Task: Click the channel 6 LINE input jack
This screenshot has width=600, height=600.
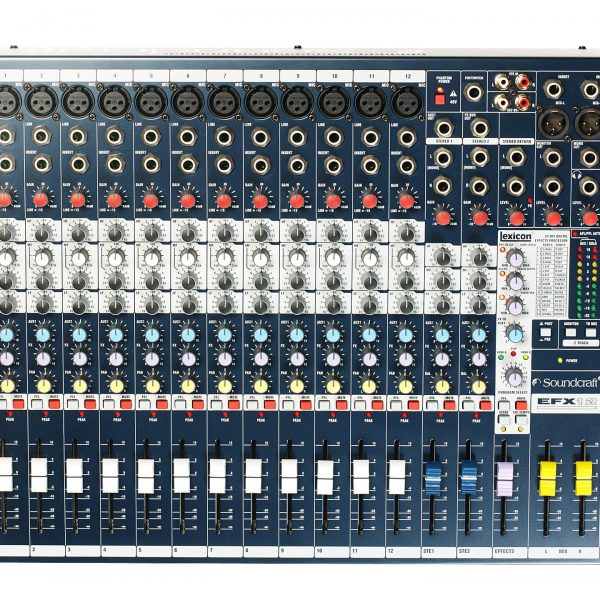Action: pos(187,137)
